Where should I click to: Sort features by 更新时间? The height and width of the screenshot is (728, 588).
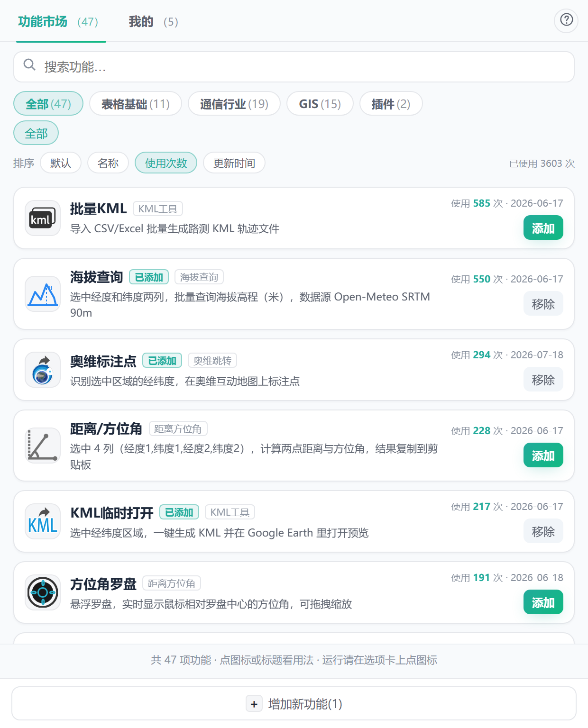coord(234,163)
